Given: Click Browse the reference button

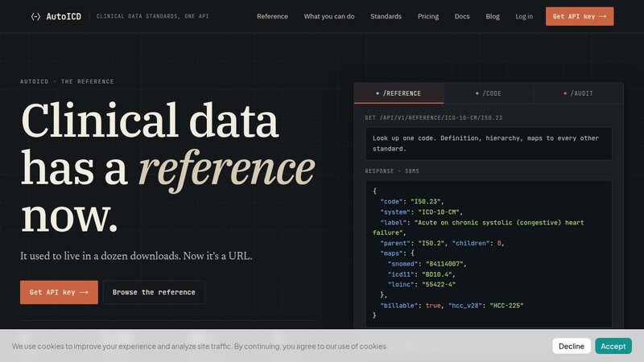Looking at the screenshot, I should click(154, 292).
